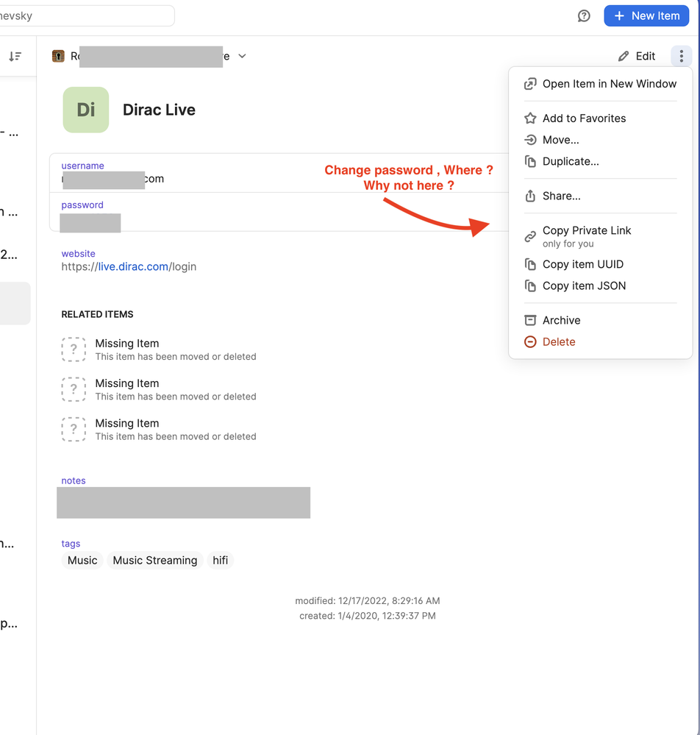700x735 pixels.
Task: Click the Dirac Live green item icon
Action: click(86, 110)
